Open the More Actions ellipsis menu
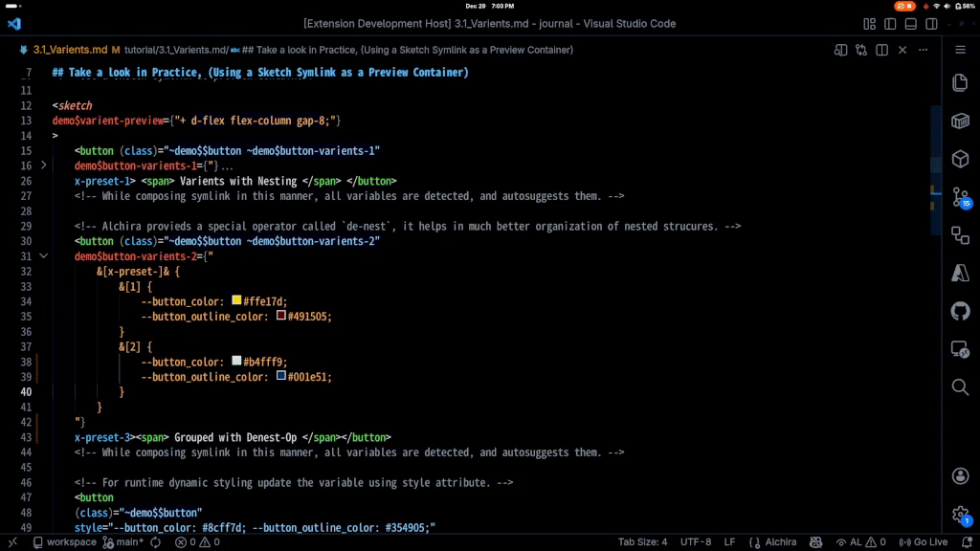This screenshot has width=980, height=551. (x=921, y=50)
